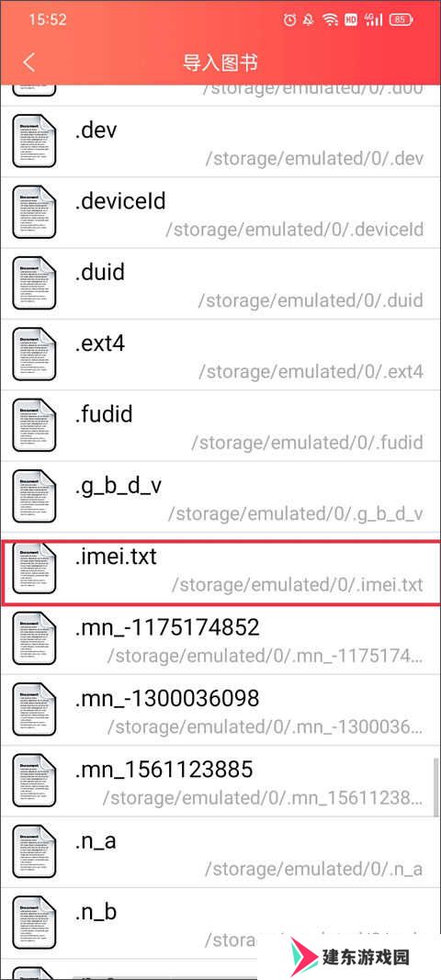Click the document icon beside .duid

tap(34, 283)
